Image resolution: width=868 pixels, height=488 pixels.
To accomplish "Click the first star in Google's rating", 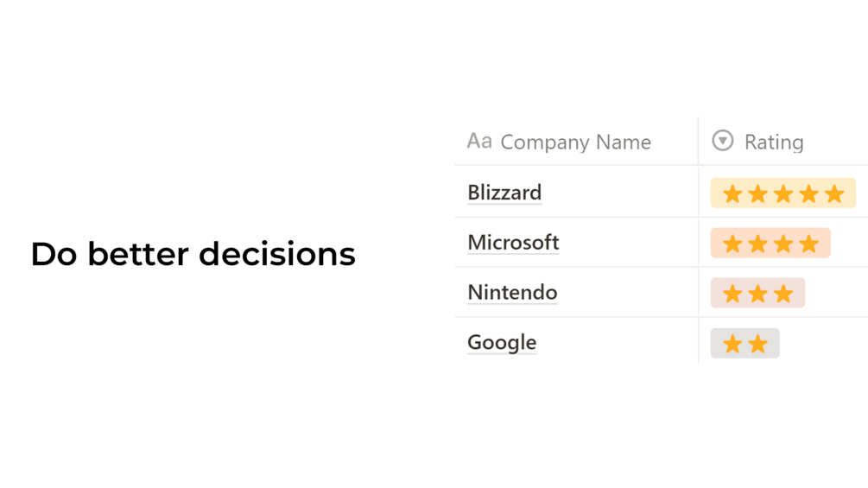I will tap(732, 344).
